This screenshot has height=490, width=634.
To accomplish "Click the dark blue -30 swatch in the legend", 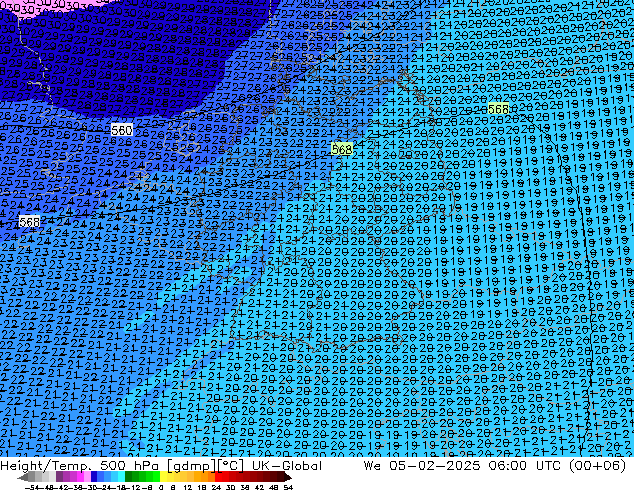I will point(94,476).
